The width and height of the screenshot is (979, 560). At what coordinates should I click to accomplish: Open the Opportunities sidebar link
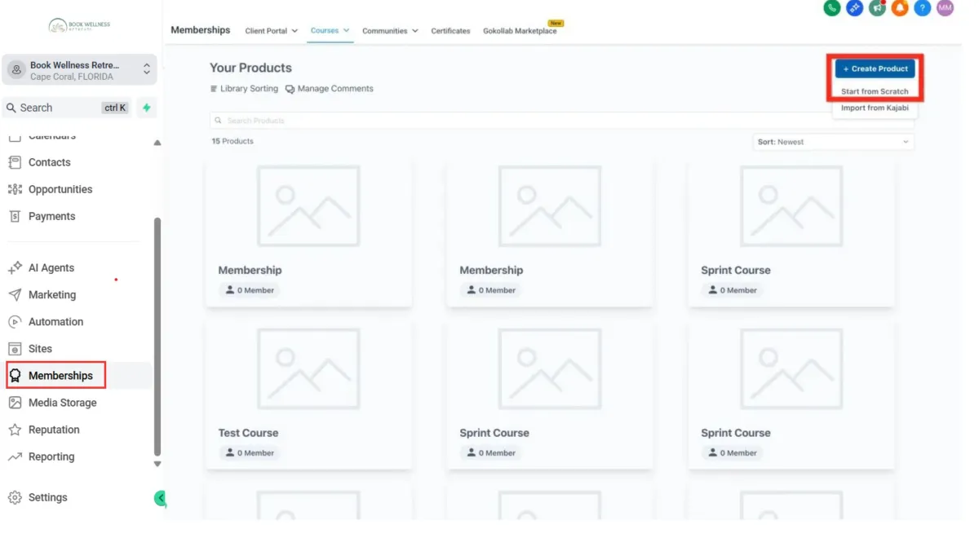pos(60,189)
